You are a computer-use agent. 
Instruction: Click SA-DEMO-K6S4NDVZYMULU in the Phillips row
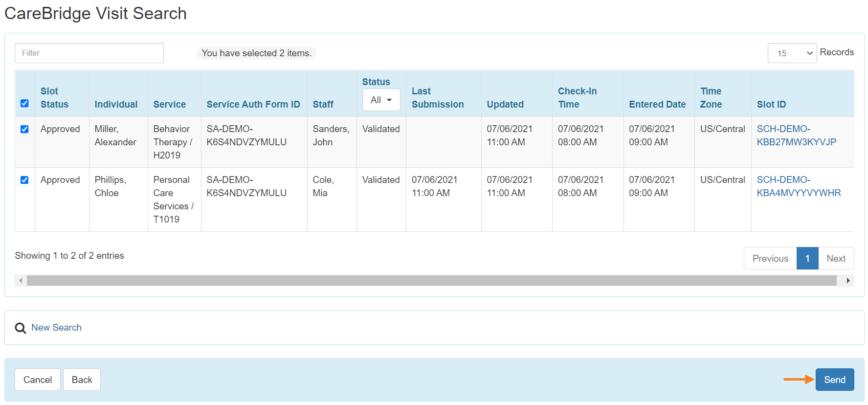[x=246, y=186]
